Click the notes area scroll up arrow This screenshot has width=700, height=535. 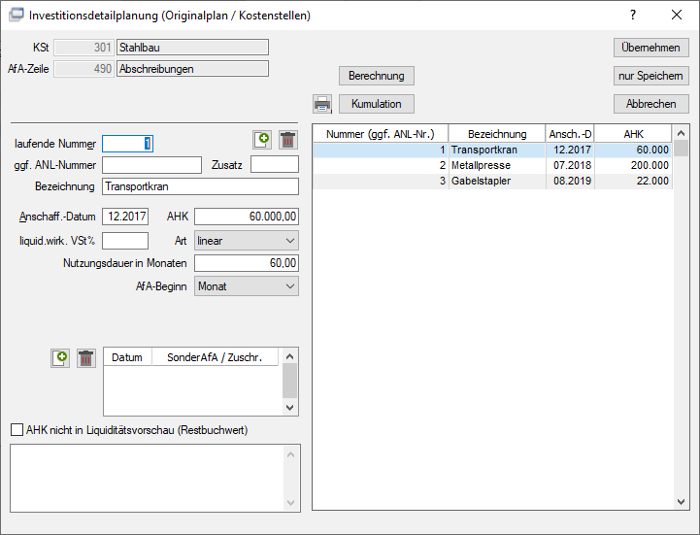pyautogui.click(x=291, y=455)
